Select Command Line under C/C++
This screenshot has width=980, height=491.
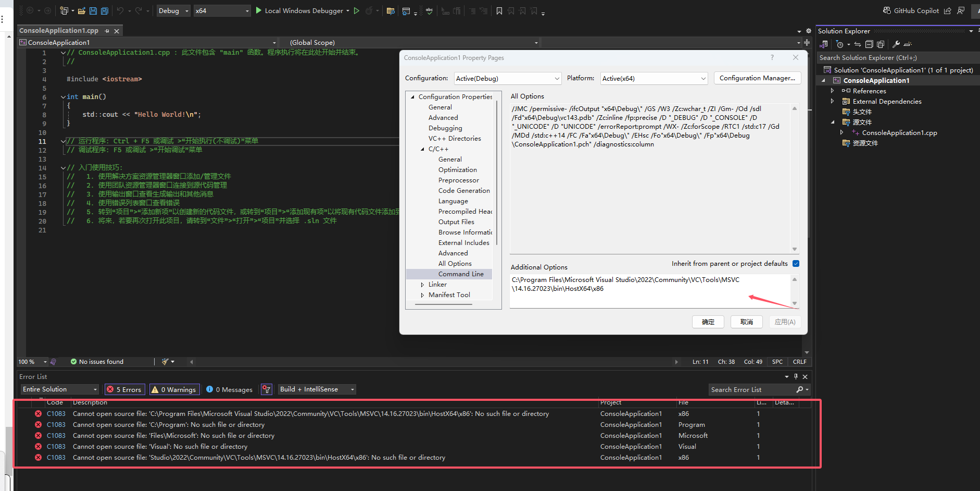pos(461,274)
